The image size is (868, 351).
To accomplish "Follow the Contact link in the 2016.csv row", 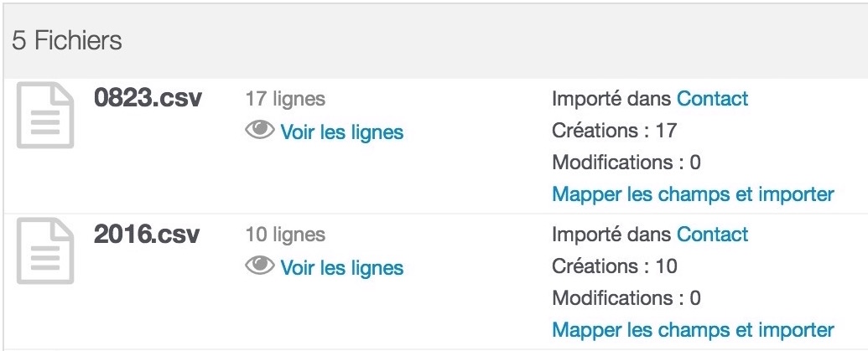I will [713, 235].
